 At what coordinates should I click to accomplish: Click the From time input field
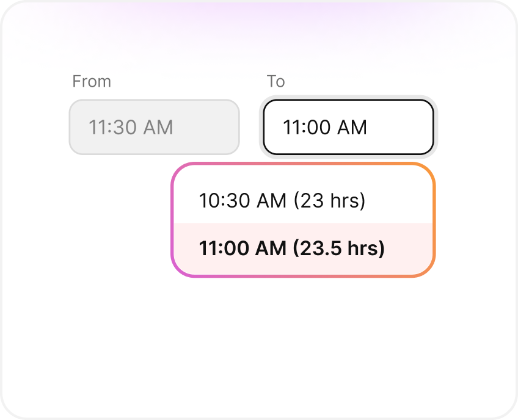point(154,127)
